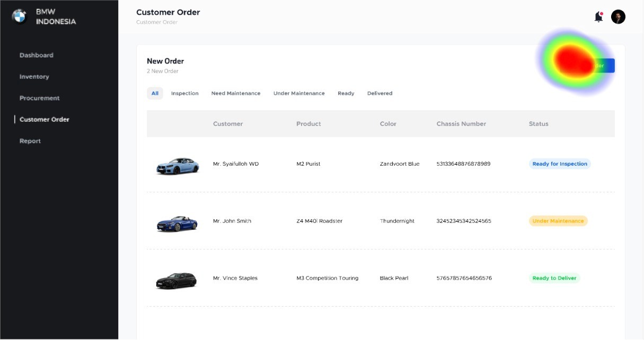The image size is (644, 340).
Task: Open the light blue M2 car thumbnail
Action: (178, 166)
